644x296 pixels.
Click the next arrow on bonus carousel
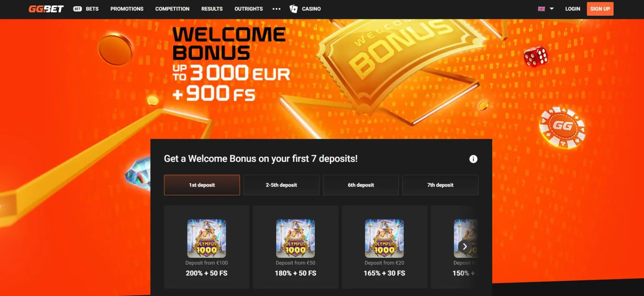[465, 247]
